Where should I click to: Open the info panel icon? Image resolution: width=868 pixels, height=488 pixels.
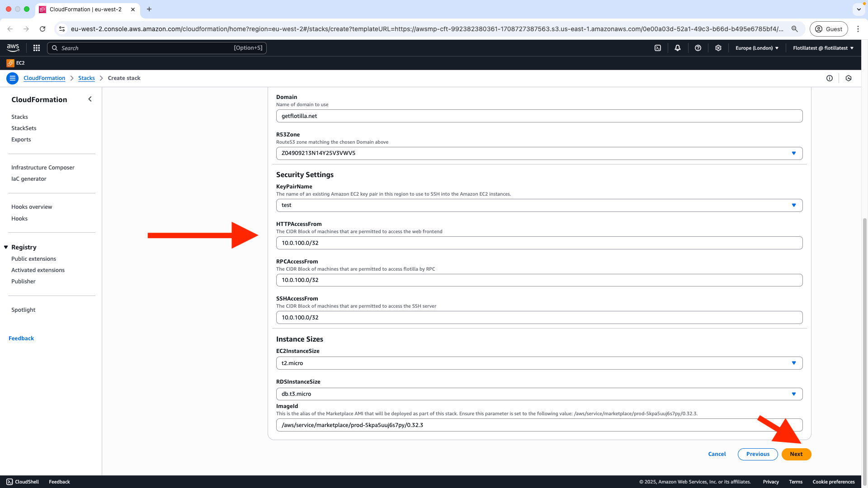tap(830, 78)
